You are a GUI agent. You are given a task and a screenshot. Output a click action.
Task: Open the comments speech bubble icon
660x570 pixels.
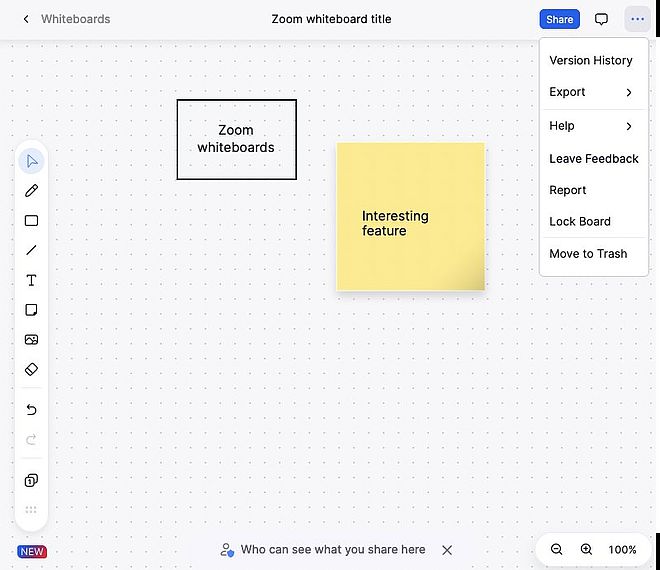pyautogui.click(x=601, y=19)
